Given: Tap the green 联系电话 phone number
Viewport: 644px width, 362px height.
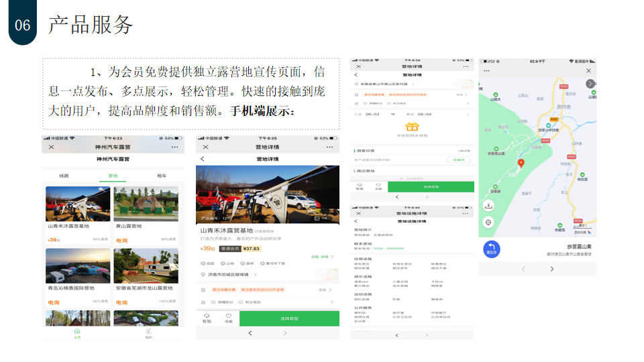Looking at the screenshot, I should click(x=388, y=248).
